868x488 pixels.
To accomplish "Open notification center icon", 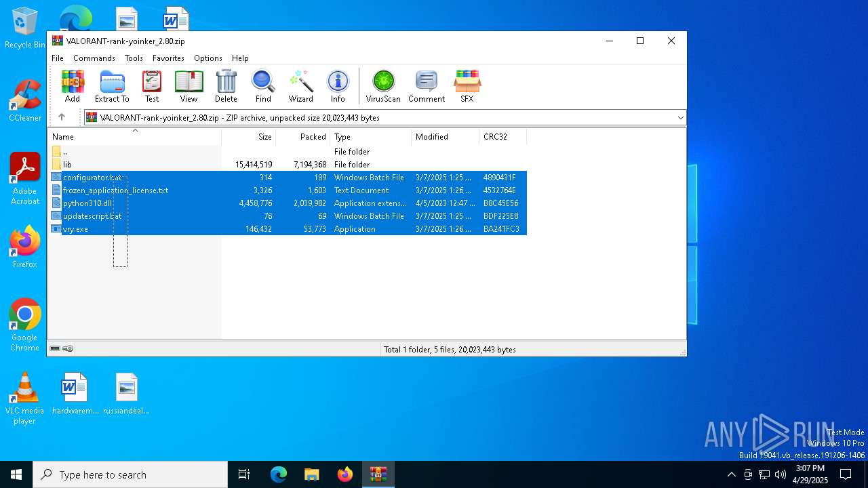I will pos(846,474).
